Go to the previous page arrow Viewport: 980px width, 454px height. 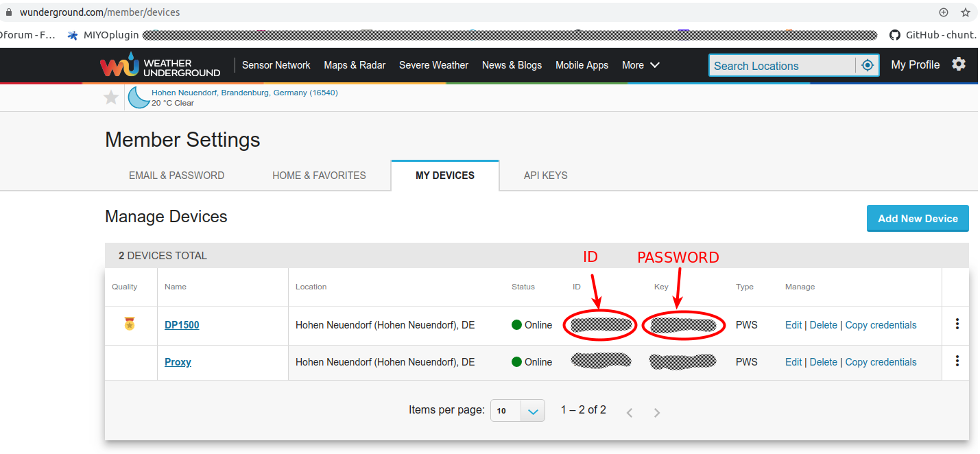(630, 412)
